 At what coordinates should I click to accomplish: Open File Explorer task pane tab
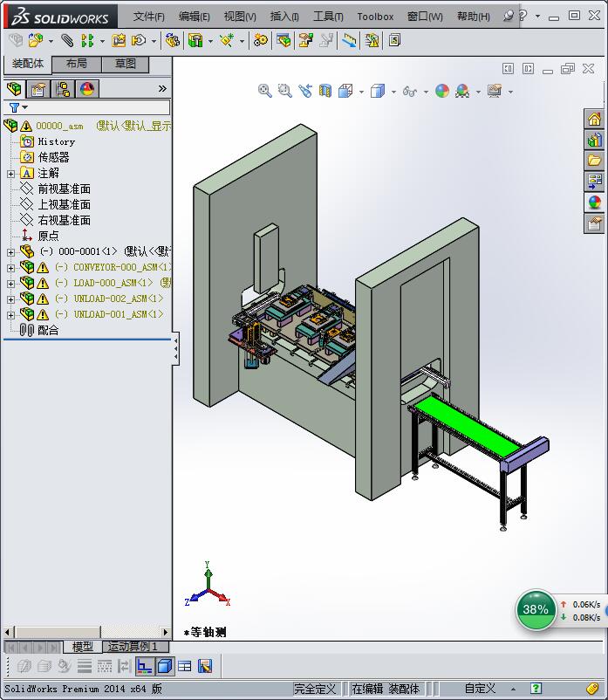pos(594,161)
